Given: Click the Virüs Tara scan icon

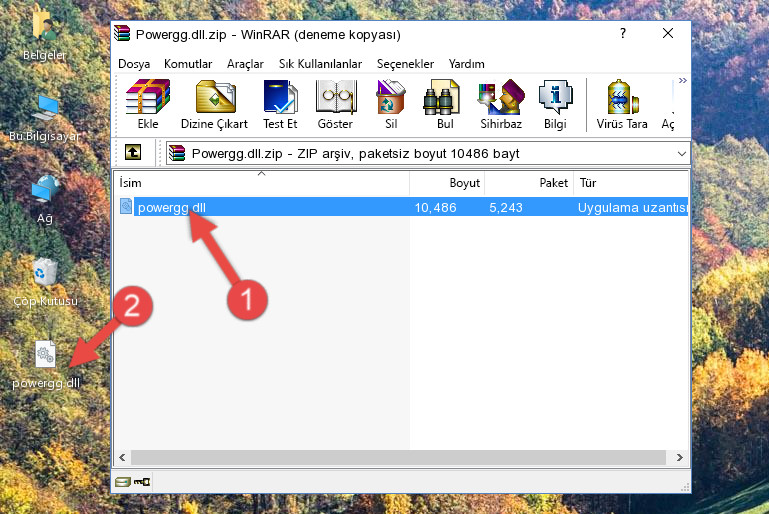Looking at the screenshot, I should (x=622, y=104).
